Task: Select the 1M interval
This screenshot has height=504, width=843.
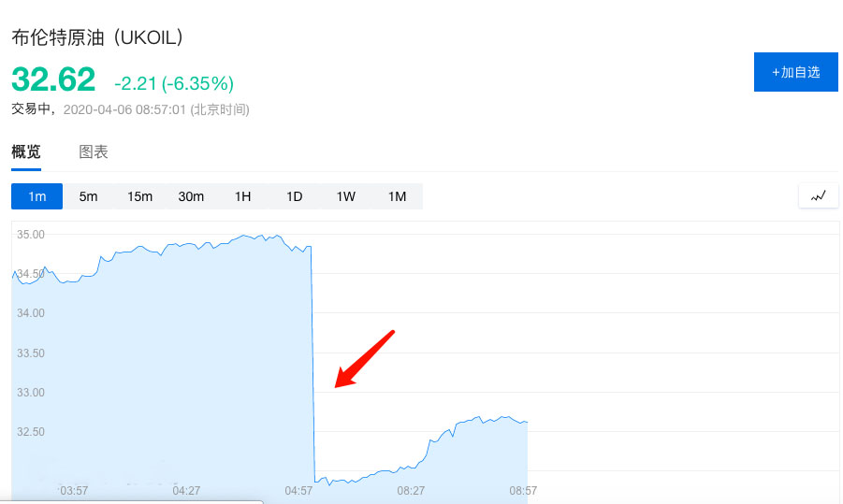Action: [398, 196]
